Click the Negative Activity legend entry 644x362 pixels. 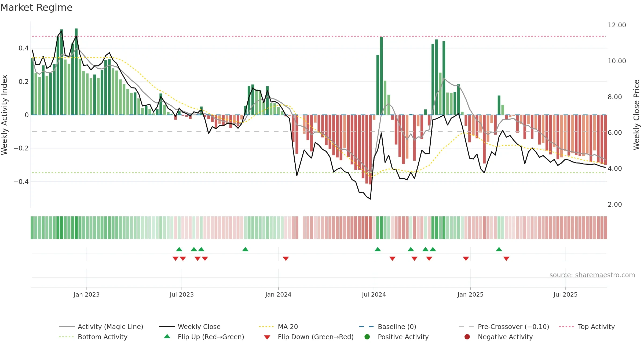[x=499, y=337]
